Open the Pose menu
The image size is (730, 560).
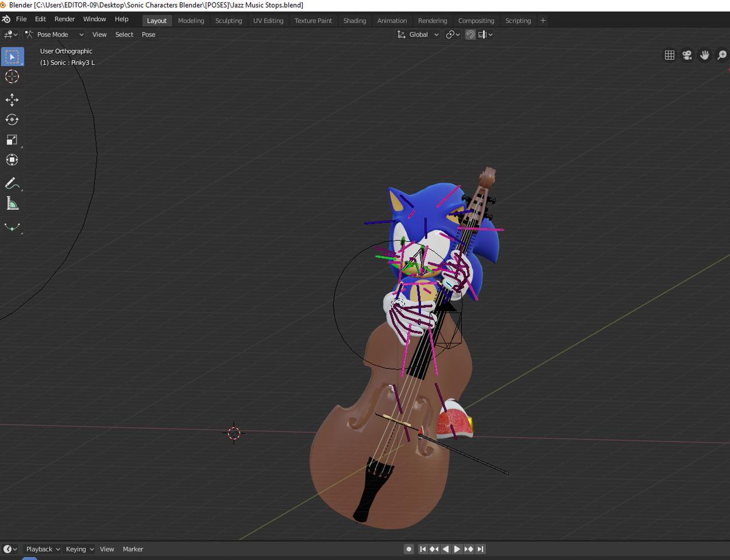148,35
